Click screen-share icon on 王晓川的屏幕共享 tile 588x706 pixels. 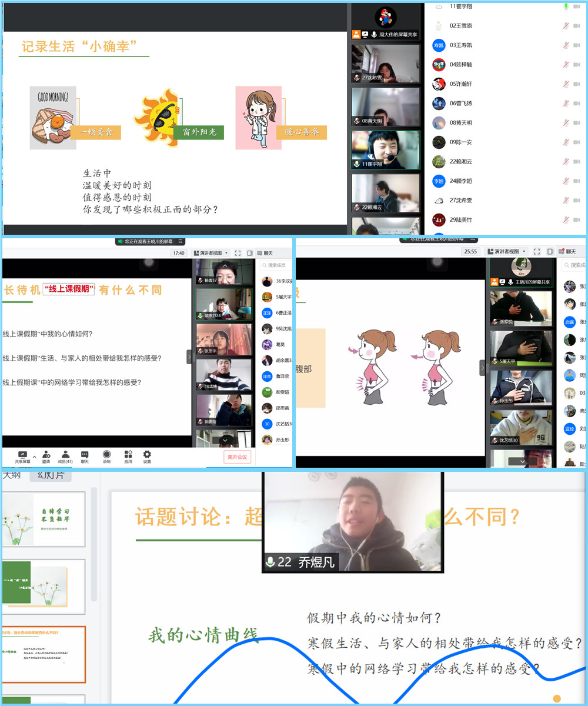click(503, 282)
